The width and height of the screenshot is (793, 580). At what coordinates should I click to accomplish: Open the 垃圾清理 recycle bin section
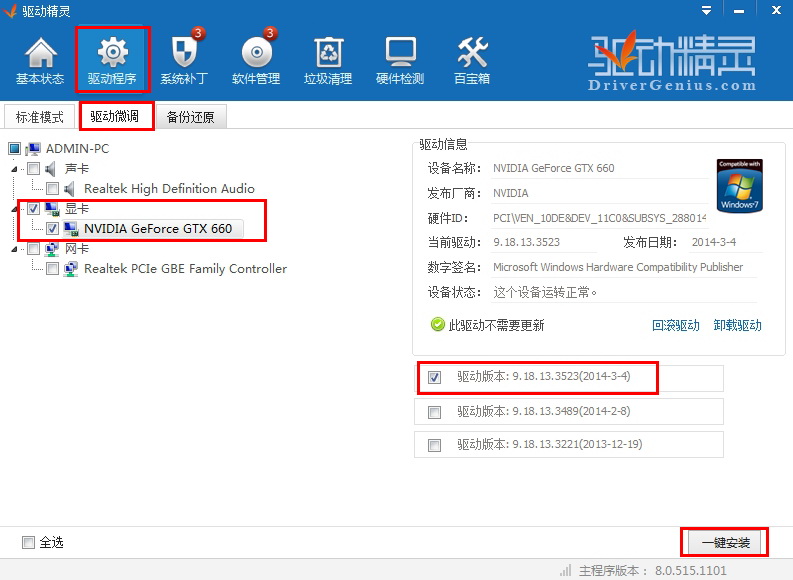click(x=328, y=61)
